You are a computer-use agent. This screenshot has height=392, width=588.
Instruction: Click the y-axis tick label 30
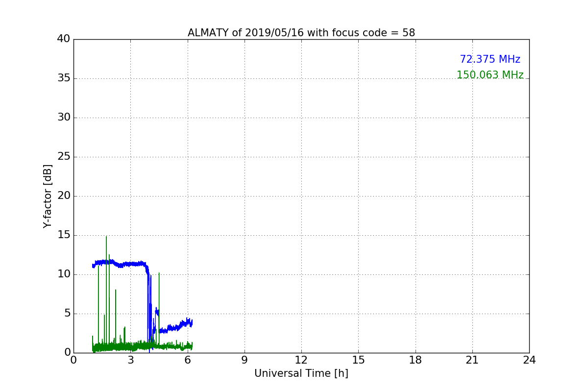(64, 118)
